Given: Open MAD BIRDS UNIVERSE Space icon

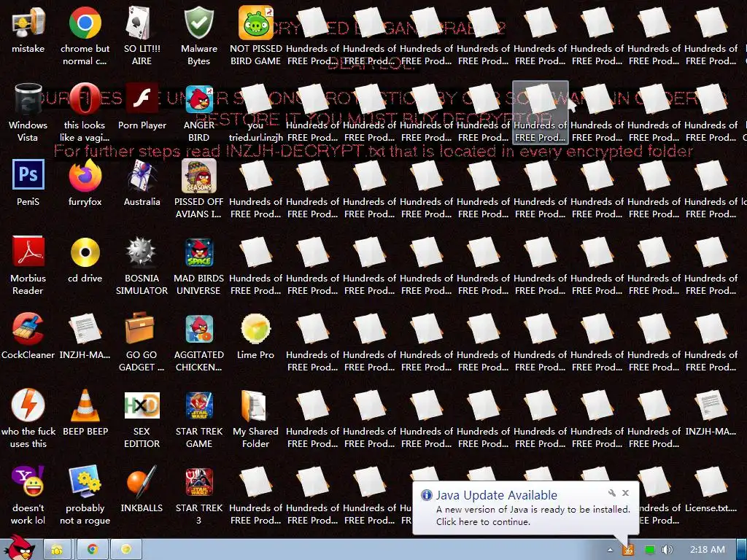Looking at the screenshot, I should (x=199, y=252).
